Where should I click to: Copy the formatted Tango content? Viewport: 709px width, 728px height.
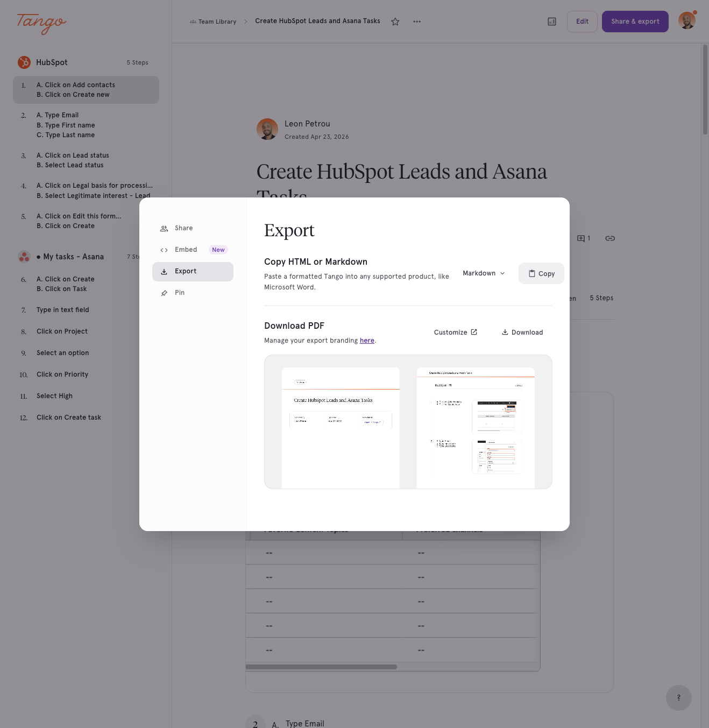[541, 273]
